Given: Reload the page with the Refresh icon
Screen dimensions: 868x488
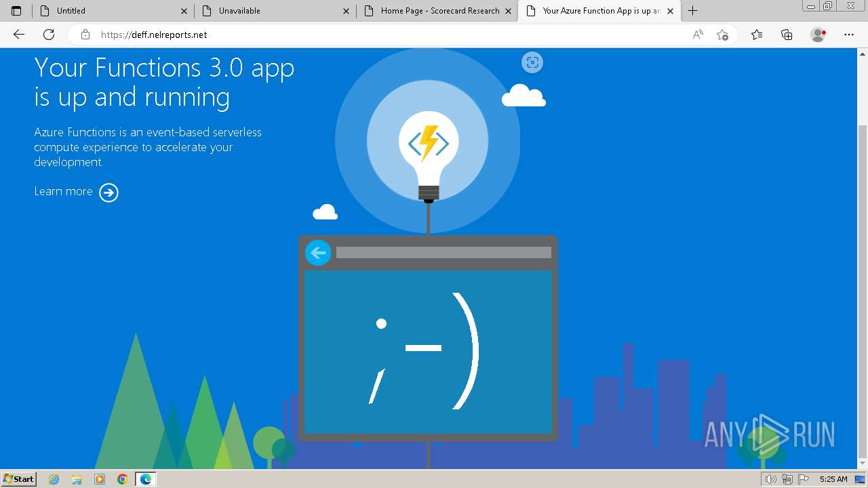Looking at the screenshot, I should (49, 35).
